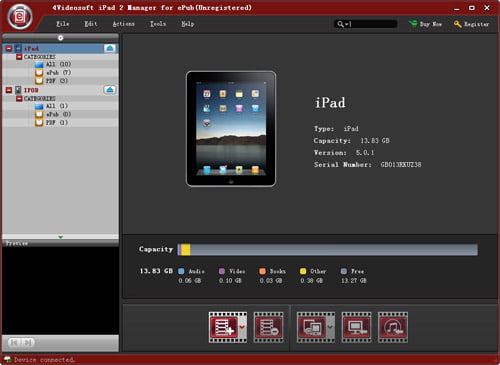Click the eject button for IPOD

pos(110,90)
